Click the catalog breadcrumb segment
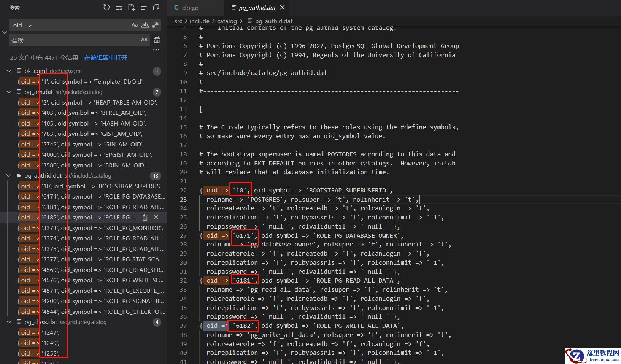This screenshot has width=621, height=364. (x=227, y=21)
